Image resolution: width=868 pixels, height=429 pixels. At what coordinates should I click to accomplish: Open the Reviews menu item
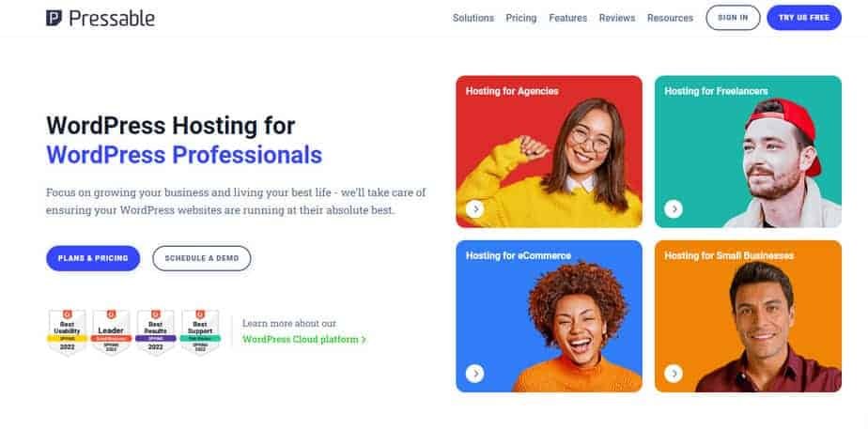pos(617,18)
